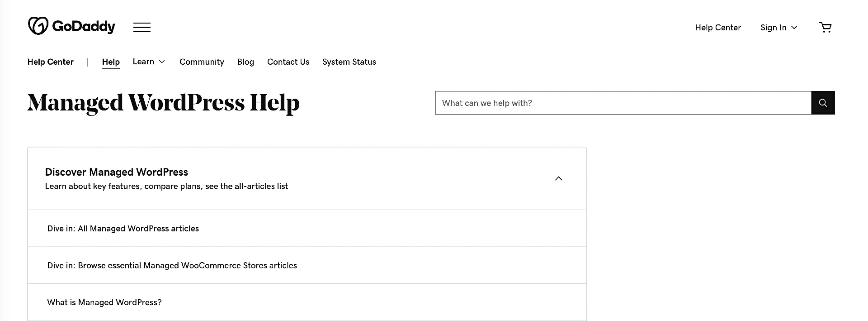Click the search icon in the search bar
Screen dimensions: 868x321
click(823, 103)
